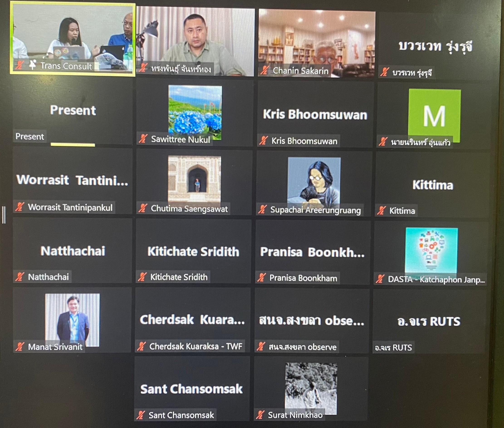
Task: Click the Kitichate Sridith name label
Action: [x=179, y=277]
